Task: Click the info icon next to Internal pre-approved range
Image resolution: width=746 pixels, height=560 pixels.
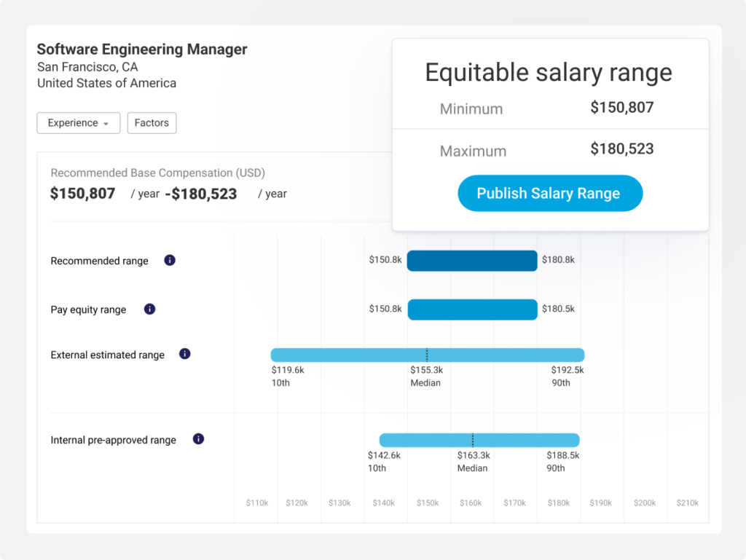Action: 198,439
